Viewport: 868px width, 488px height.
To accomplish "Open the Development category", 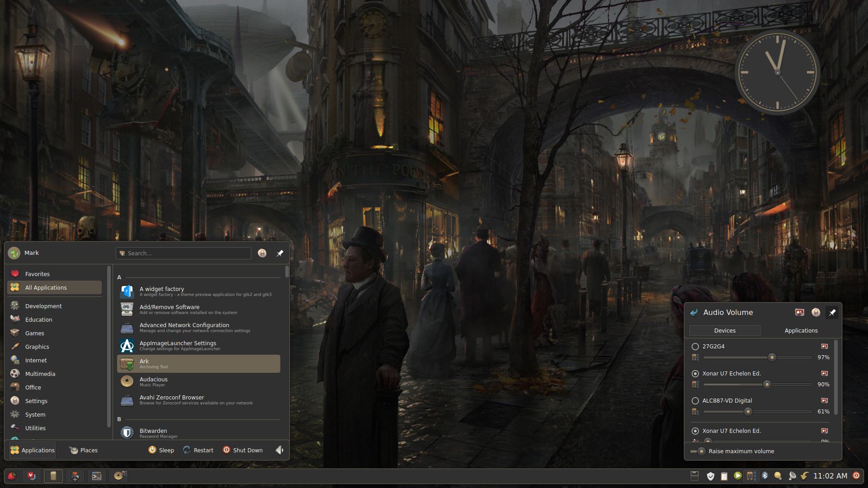I will 54,306.
